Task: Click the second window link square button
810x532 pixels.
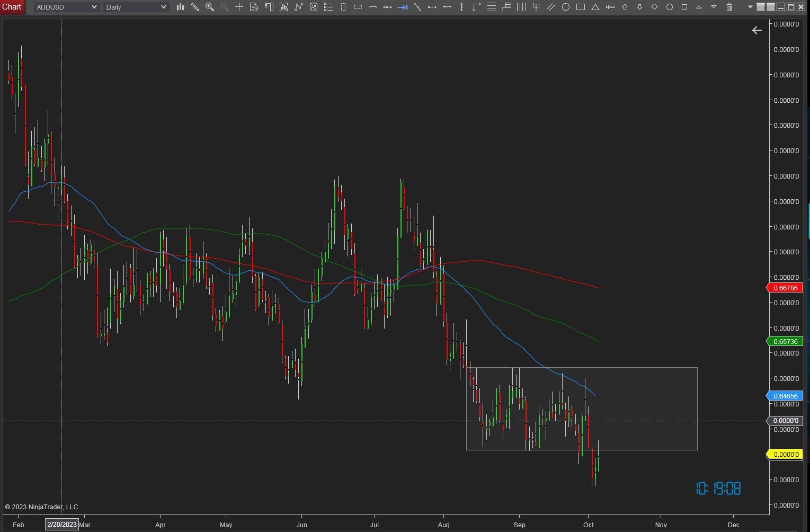Action: tap(771, 7)
